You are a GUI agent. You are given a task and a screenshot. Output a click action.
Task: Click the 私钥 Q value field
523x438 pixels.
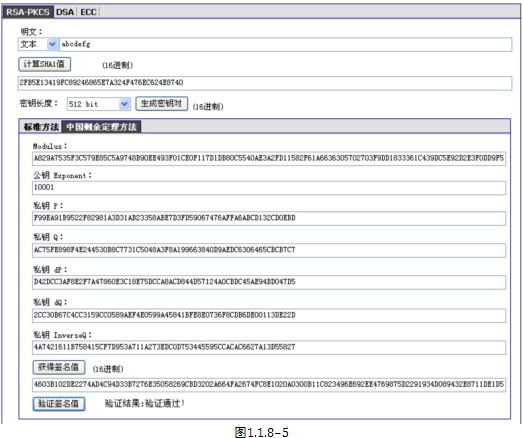269,250
